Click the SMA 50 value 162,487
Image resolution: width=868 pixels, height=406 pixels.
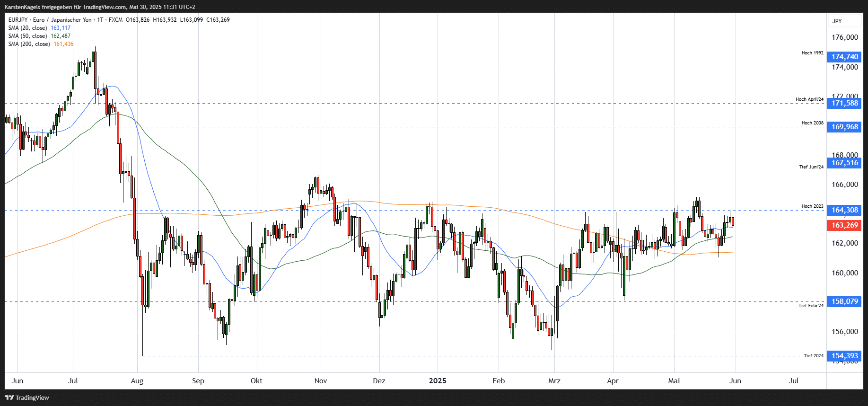[x=61, y=36]
